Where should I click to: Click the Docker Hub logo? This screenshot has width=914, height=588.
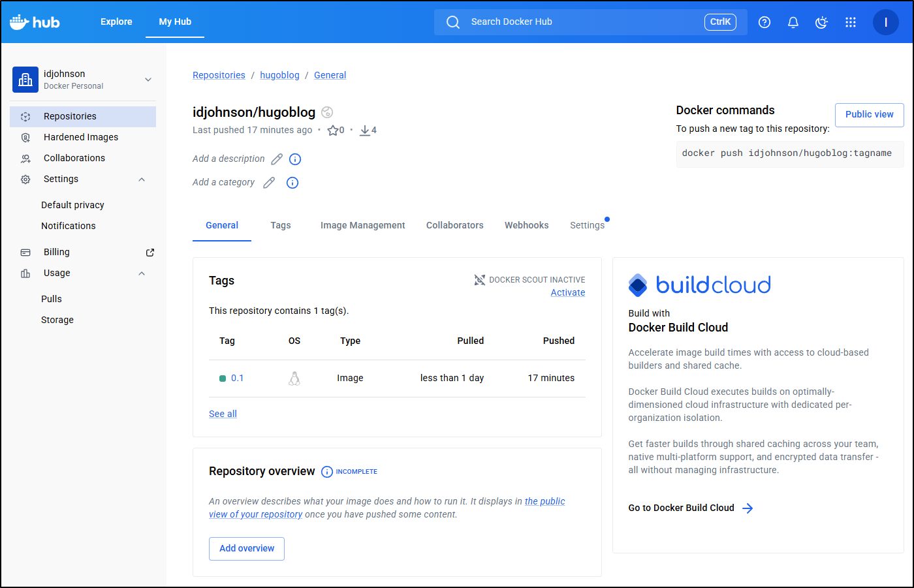coord(35,22)
